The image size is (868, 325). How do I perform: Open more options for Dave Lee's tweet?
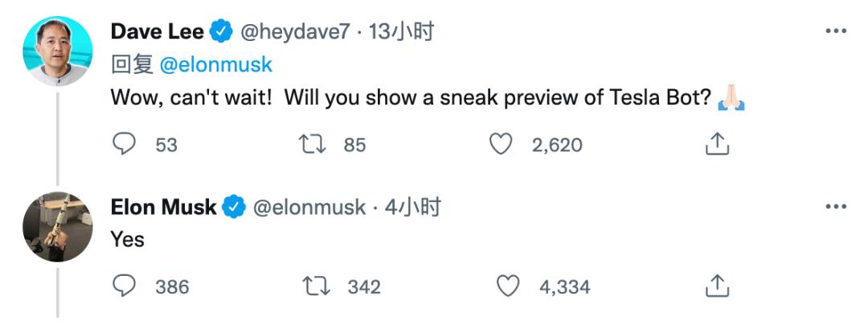[x=836, y=31]
